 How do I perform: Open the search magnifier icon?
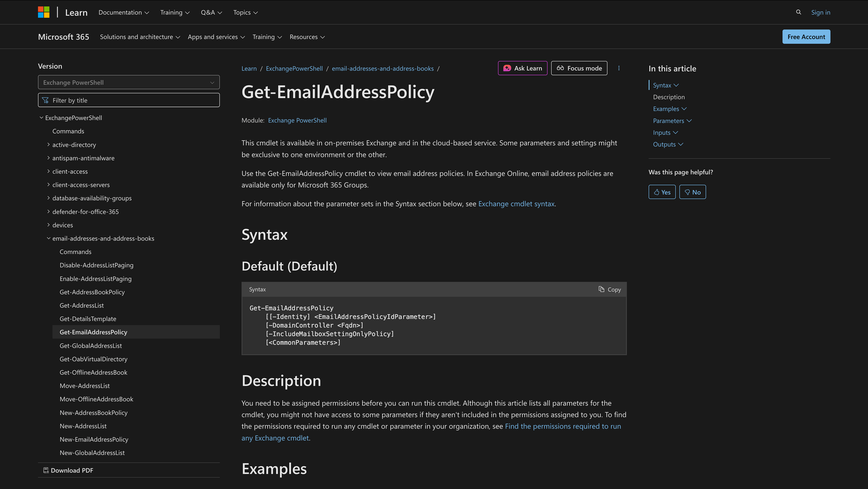point(798,12)
